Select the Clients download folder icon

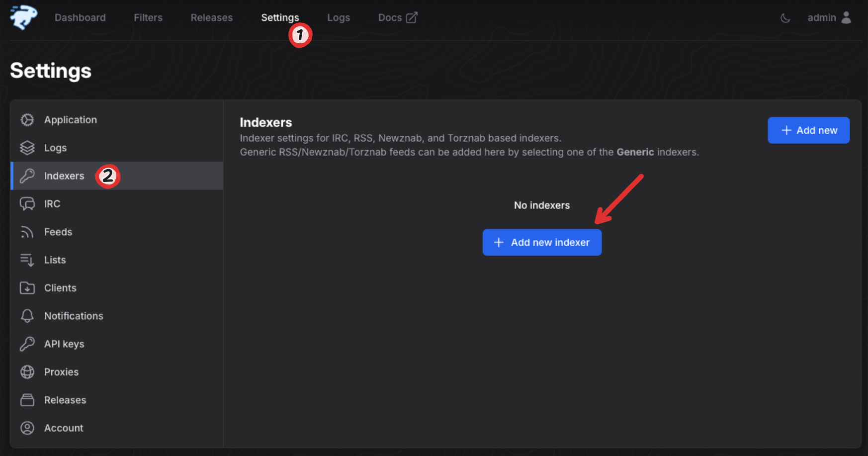pos(27,288)
